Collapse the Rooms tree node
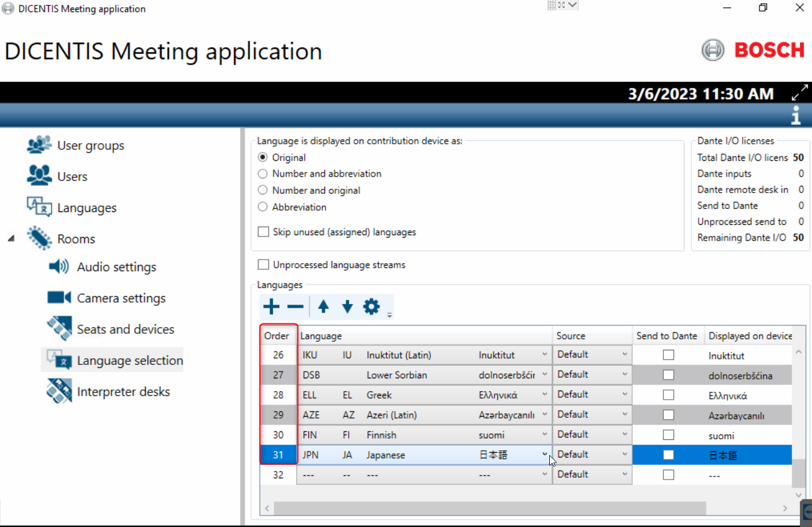The width and height of the screenshot is (812, 527). [11, 239]
